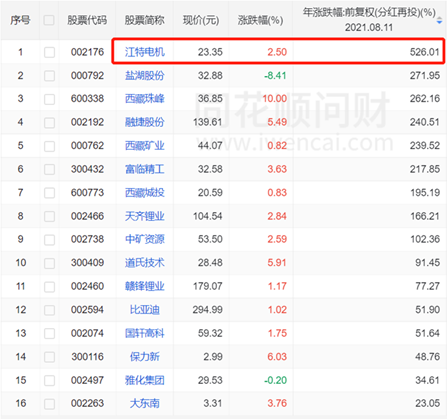Viewport: 447px width, 419px height.
Task: View 天齐锂业 stock details
Action: click(x=145, y=216)
